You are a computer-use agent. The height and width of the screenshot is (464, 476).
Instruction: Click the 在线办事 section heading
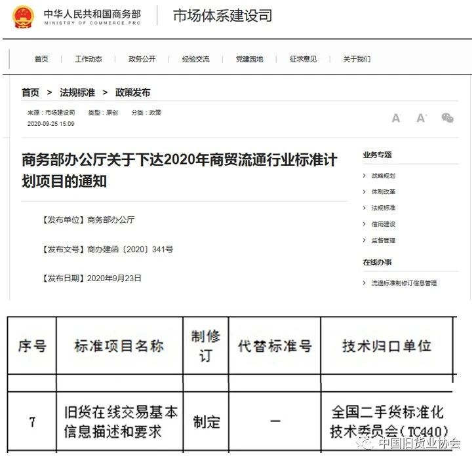pyautogui.click(x=378, y=262)
